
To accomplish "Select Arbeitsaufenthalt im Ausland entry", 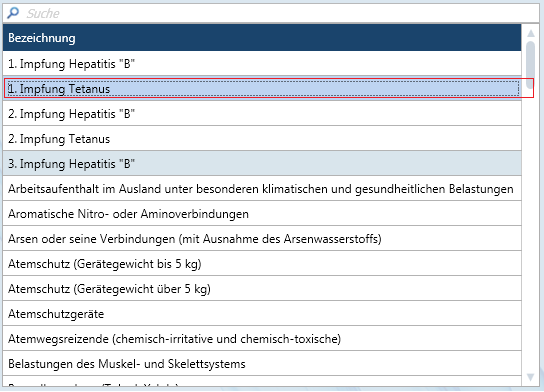I will click(x=262, y=189).
